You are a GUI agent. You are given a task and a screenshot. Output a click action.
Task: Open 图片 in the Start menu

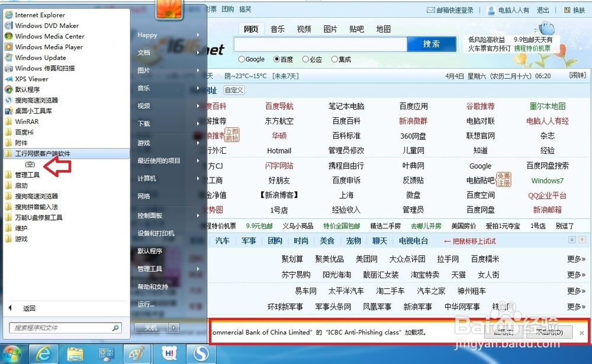coord(144,70)
